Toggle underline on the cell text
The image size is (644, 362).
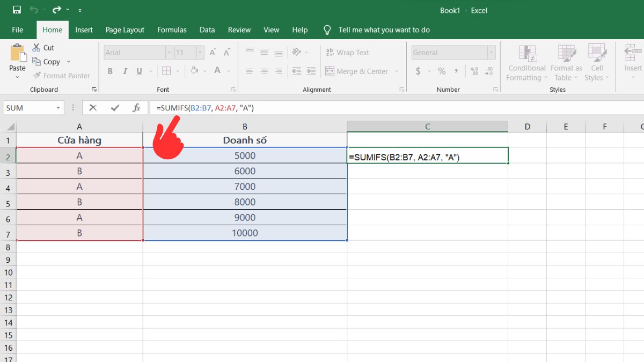tap(139, 71)
